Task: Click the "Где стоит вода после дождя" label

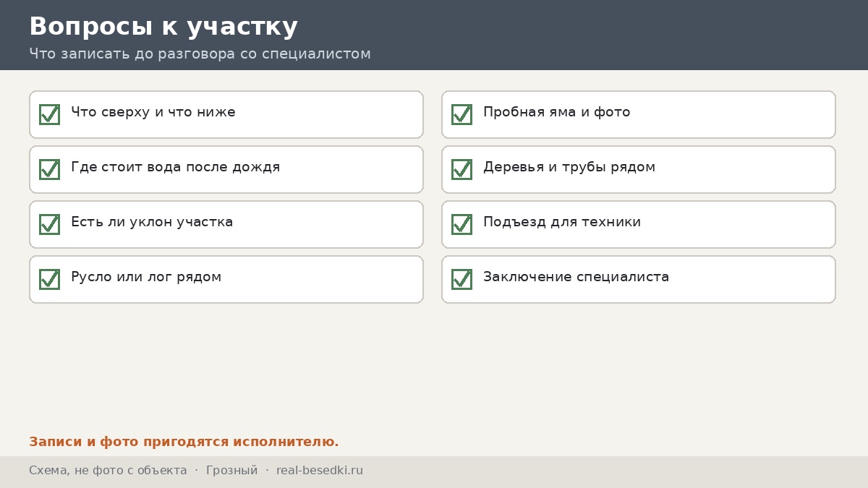Action: pos(176,167)
